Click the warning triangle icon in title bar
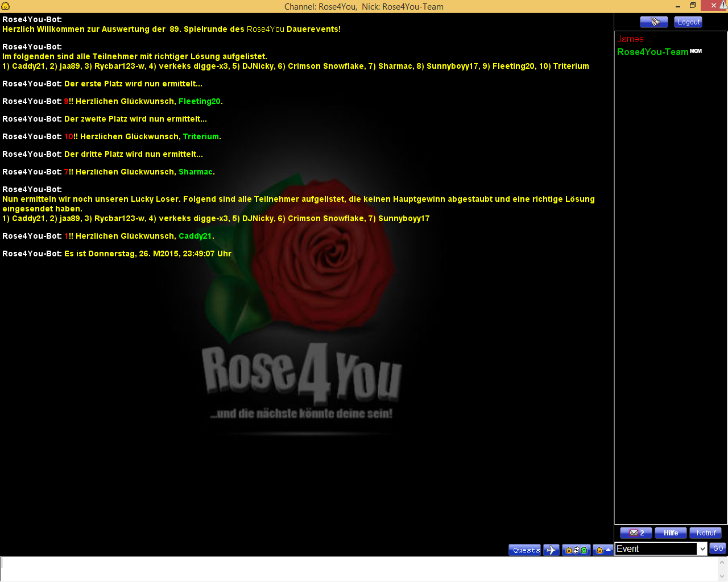 pos(723,5)
